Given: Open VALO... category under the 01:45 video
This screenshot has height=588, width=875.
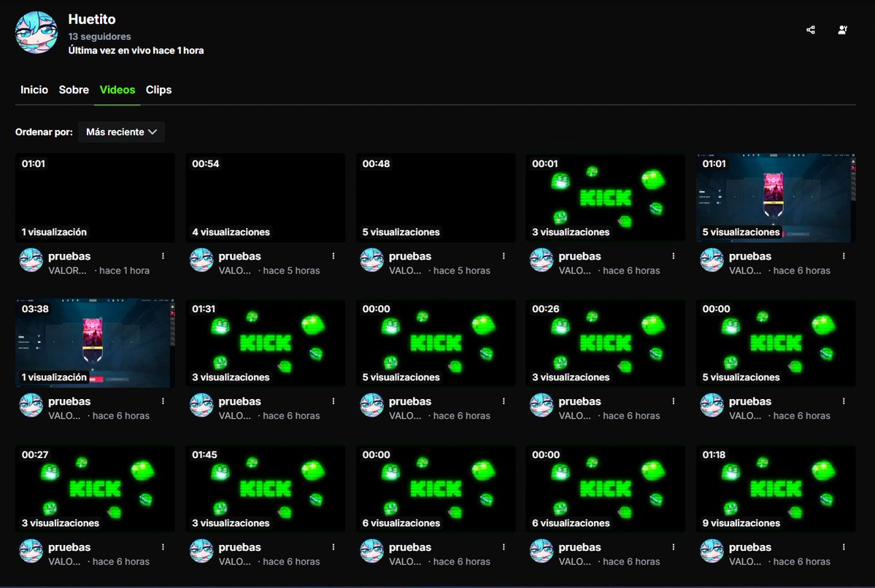Looking at the screenshot, I should click(x=235, y=562).
